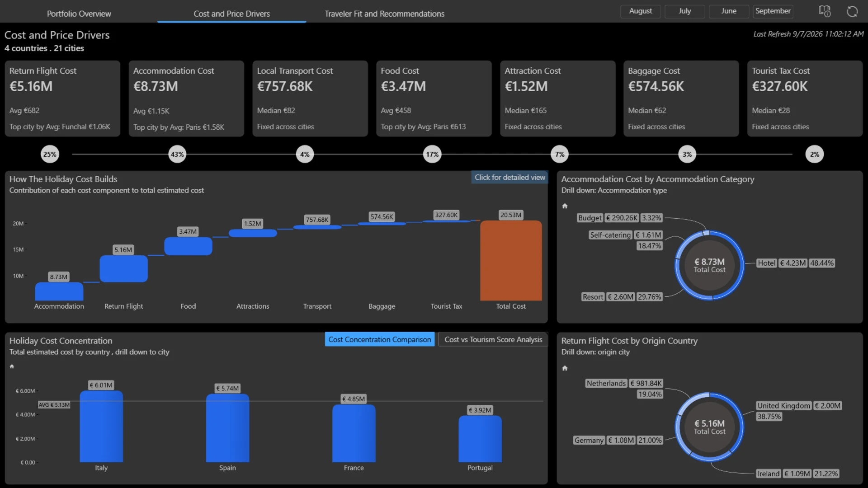The height and width of the screenshot is (488, 868).
Task: Drill into United Kingdom origin label
Action: 784,406
